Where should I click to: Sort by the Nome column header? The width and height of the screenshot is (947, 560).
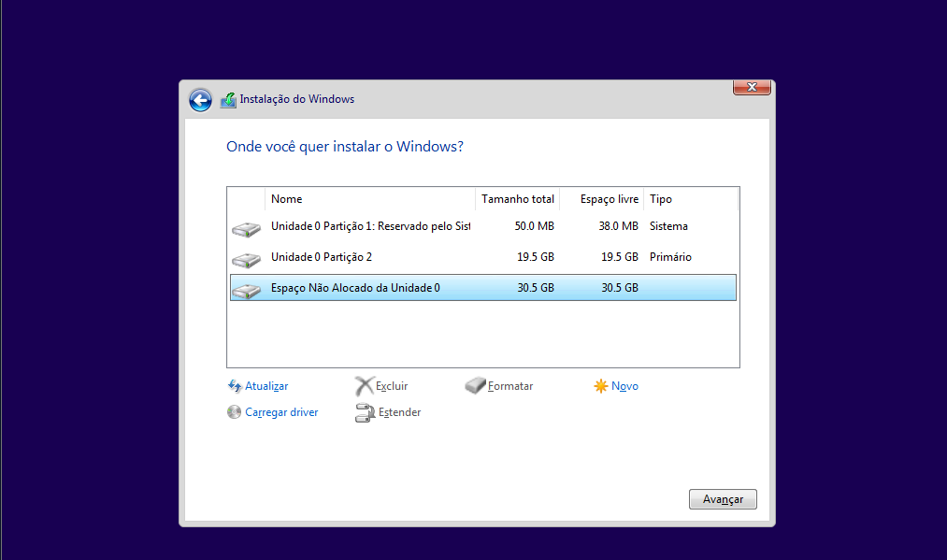369,199
